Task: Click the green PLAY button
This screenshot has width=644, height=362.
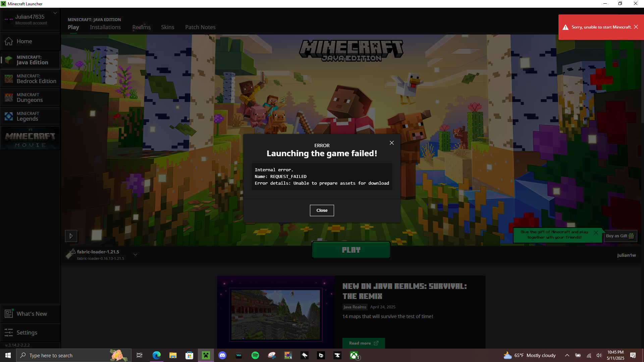Action: pos(351,250)
